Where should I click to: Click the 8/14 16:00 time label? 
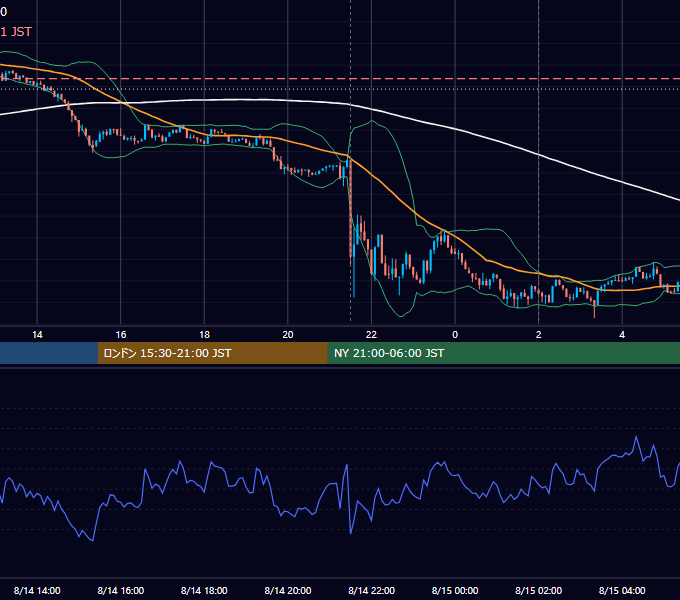121,590
